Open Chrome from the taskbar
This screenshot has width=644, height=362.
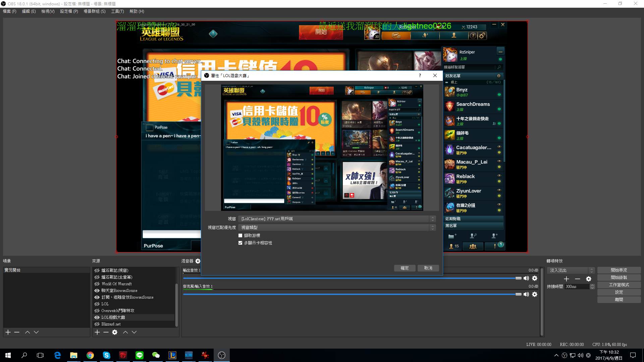coord(90,355)
